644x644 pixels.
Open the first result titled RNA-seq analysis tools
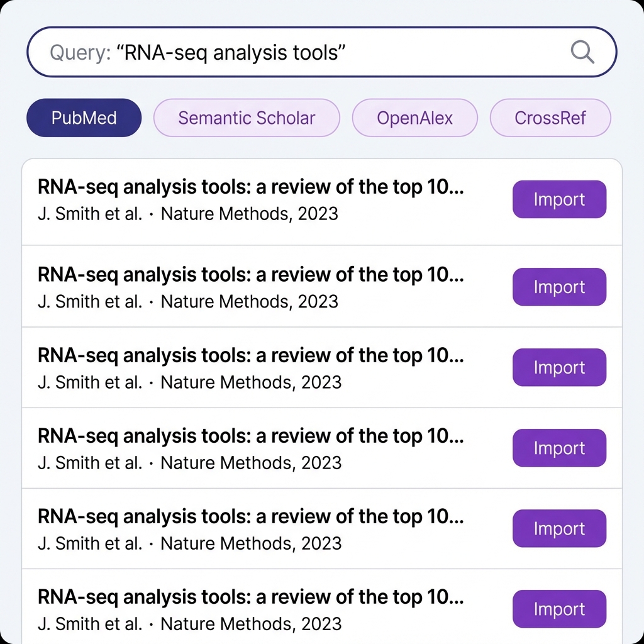[x=250, y=187]
